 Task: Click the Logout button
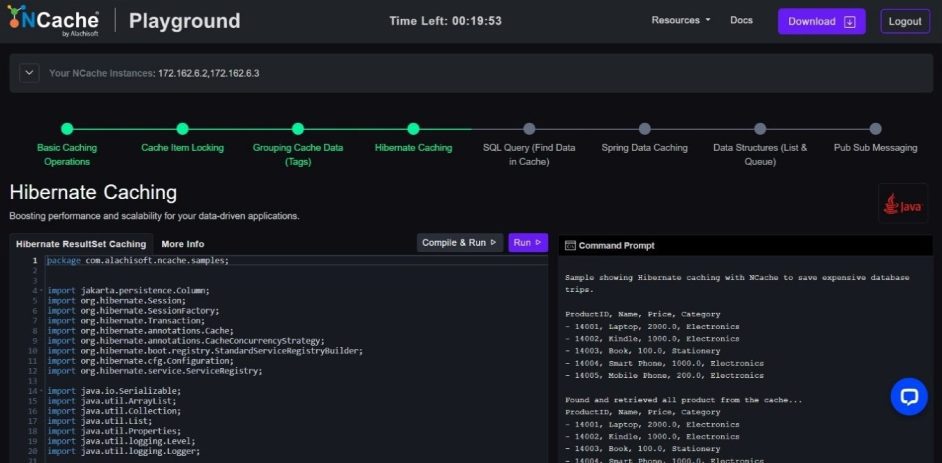tap(905, 21)
